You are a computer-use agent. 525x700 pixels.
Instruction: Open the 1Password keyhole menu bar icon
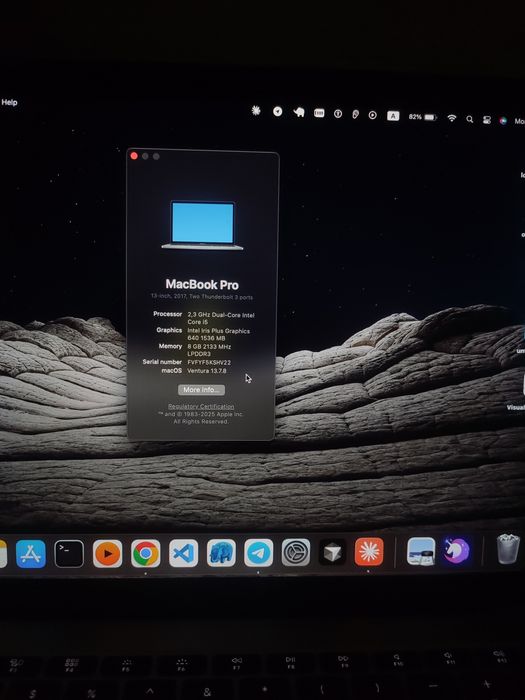(338, 114)
